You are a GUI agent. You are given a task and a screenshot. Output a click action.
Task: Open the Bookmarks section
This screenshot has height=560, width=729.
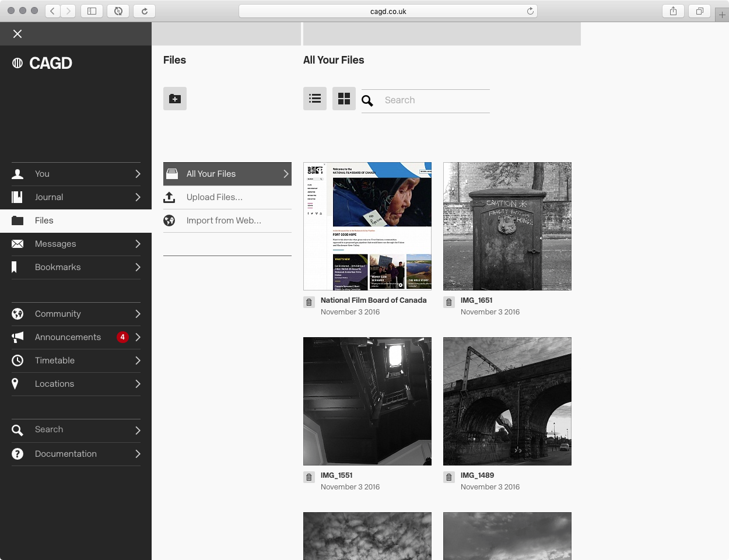click(x=76, y=267)
